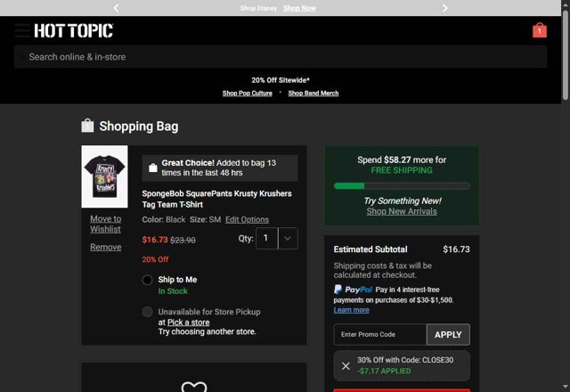Screen dimensions: 570x392
Task: Click the Pick a store link
Action: (188, 323)
